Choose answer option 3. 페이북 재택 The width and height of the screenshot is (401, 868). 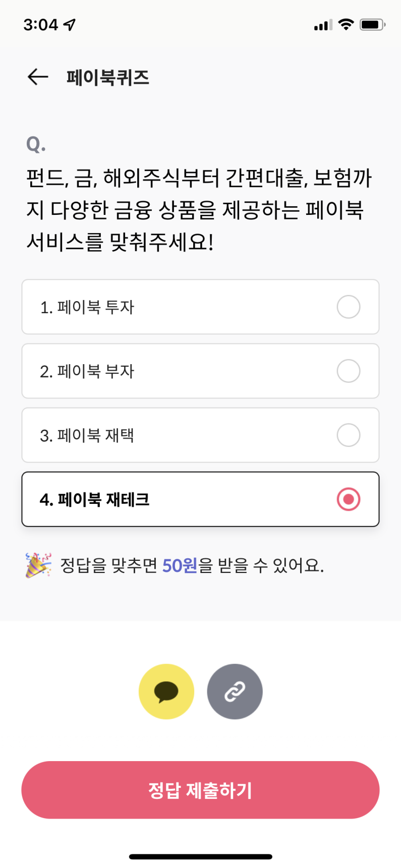(x=200, y=435)
